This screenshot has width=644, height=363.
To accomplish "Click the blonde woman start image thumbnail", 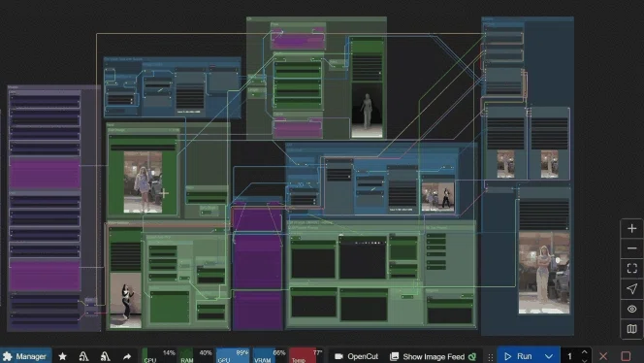I will point(143,182).
